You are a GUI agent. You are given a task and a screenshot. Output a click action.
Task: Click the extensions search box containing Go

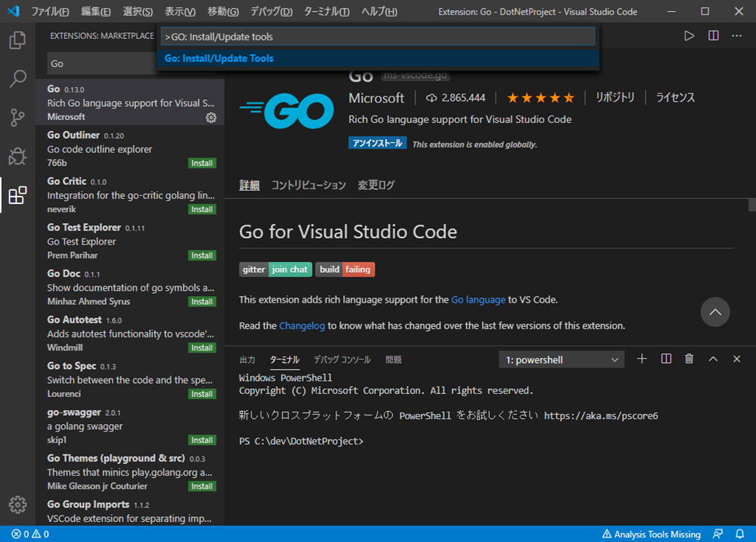(x=102, y=63)
